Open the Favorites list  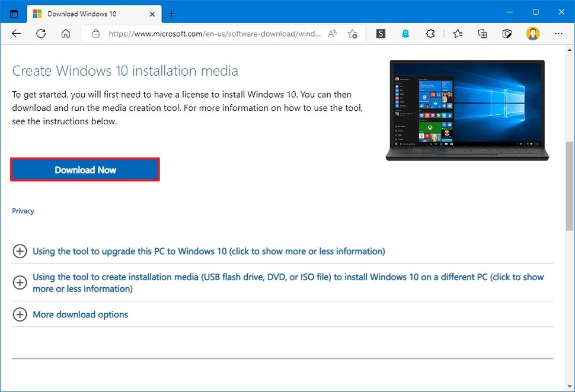[457, 34]
